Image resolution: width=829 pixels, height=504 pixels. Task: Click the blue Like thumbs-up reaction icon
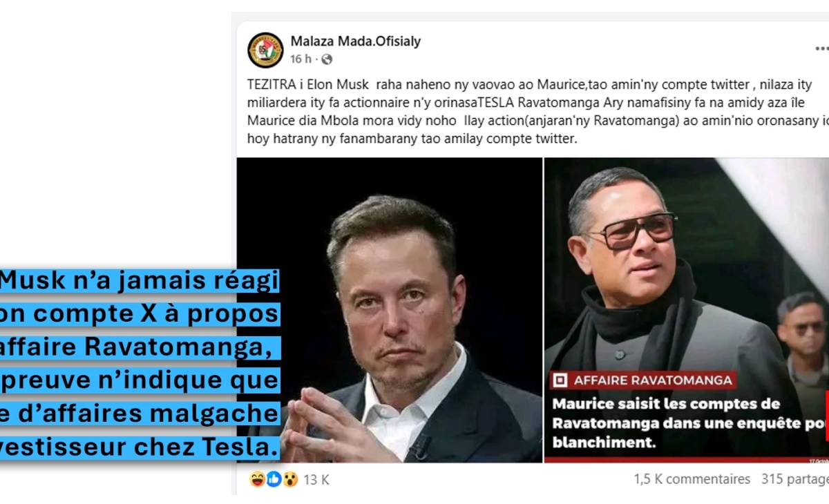point(274,479)
